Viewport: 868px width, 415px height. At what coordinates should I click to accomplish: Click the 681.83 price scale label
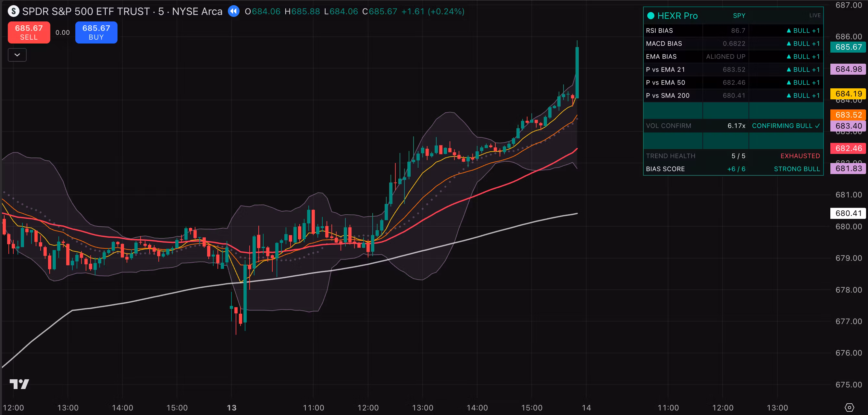[x=848, y=169]
